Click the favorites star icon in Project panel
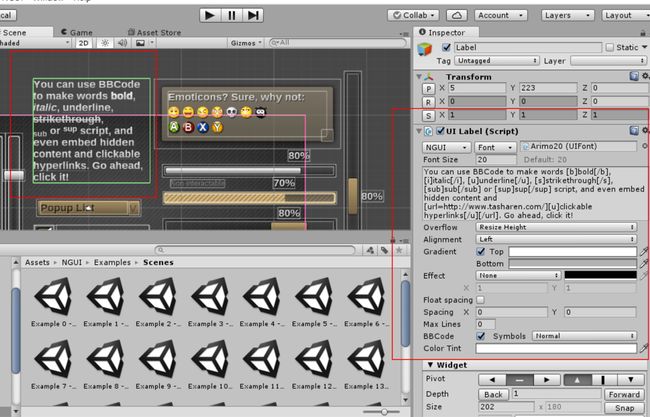Viewport: 650px width, 417px height. 399,250
